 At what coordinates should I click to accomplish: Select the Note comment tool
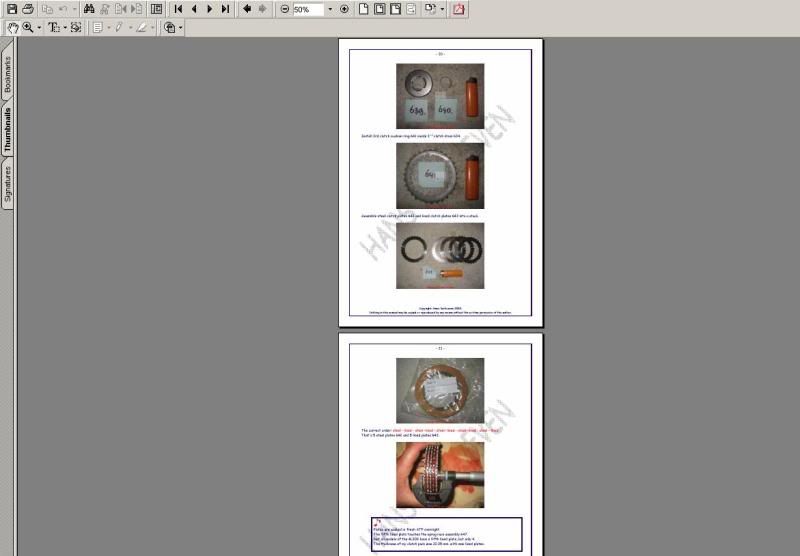(97, 28)
